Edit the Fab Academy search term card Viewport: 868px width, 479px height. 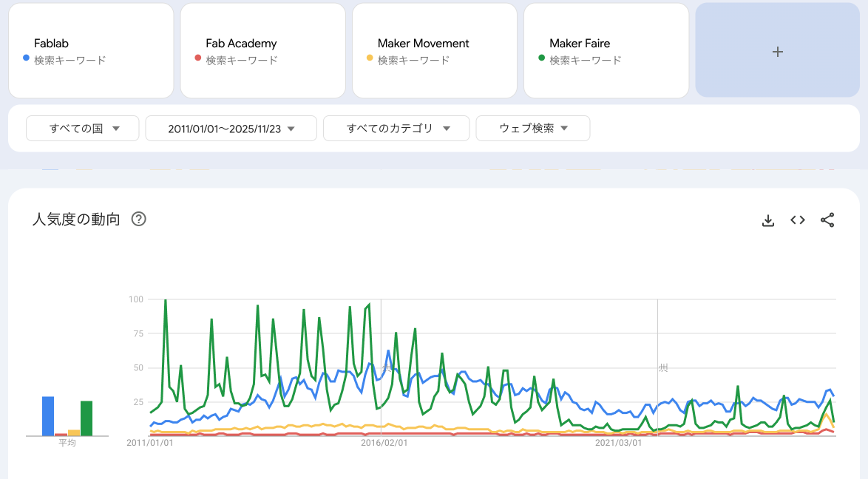262,50
